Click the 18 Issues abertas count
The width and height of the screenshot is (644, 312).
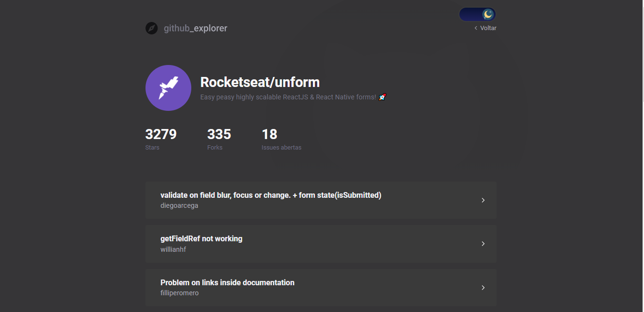[x=270, y=134]
